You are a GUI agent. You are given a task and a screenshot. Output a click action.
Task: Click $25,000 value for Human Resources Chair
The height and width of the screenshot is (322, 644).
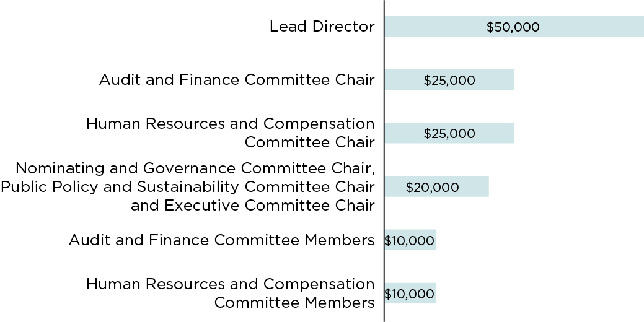click(449, 134)
